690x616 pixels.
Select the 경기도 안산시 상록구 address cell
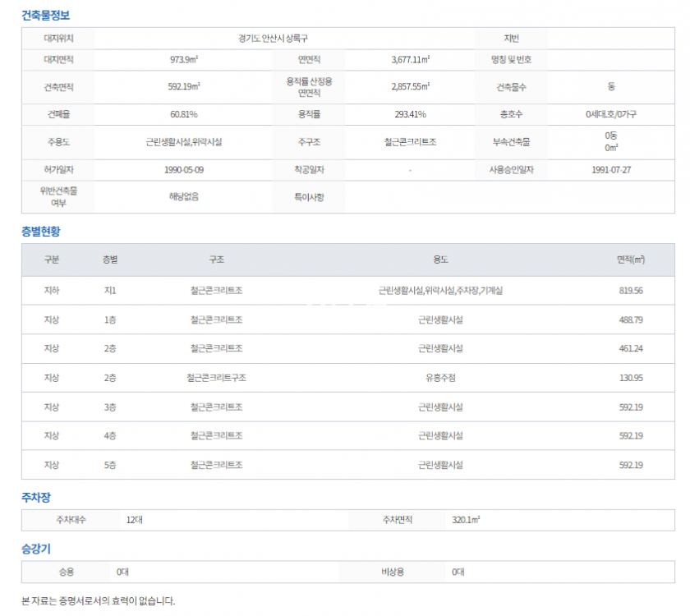[x=272, y=39]
